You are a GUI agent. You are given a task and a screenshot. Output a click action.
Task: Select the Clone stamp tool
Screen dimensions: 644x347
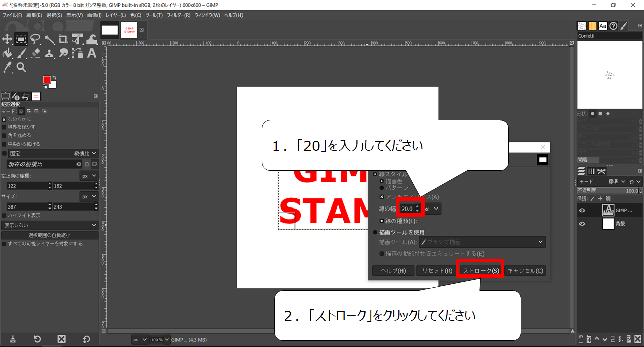pyautogui.click(x=49, y=53)
